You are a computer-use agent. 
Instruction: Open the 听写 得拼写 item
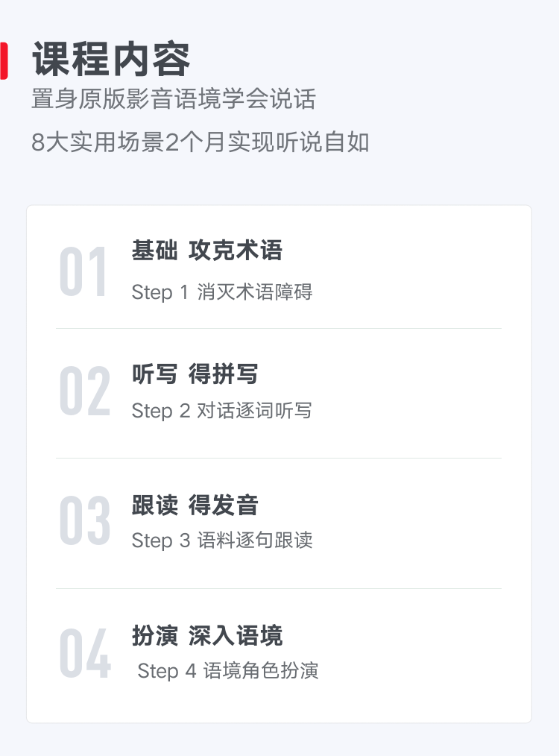click(195, 374)
